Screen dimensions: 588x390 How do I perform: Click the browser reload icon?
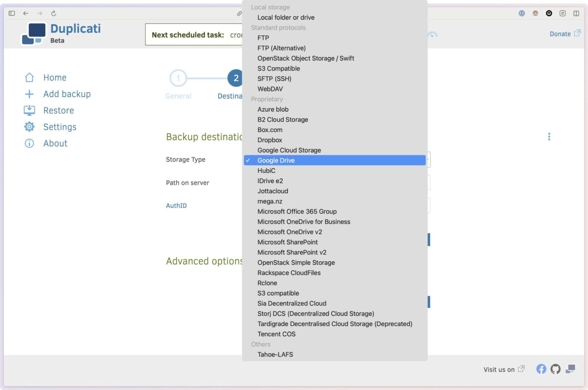(54, 14)
